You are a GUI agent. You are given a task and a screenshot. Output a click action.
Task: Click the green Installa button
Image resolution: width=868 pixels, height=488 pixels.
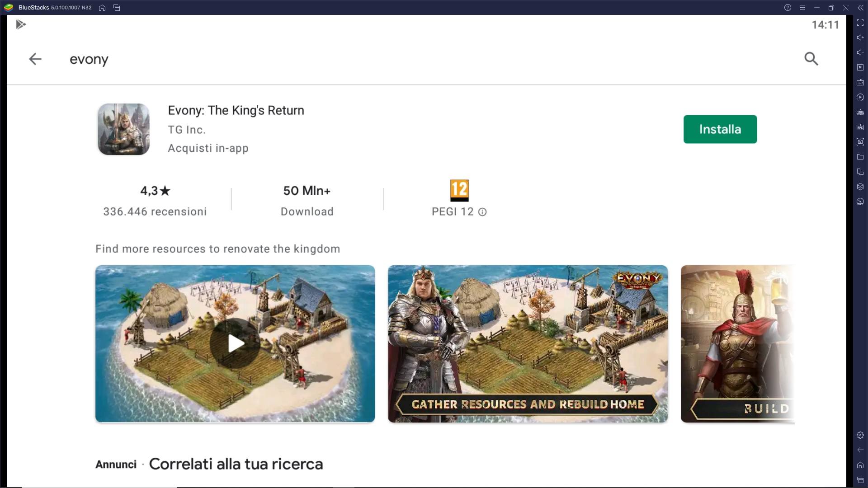[x=720, y=129]
